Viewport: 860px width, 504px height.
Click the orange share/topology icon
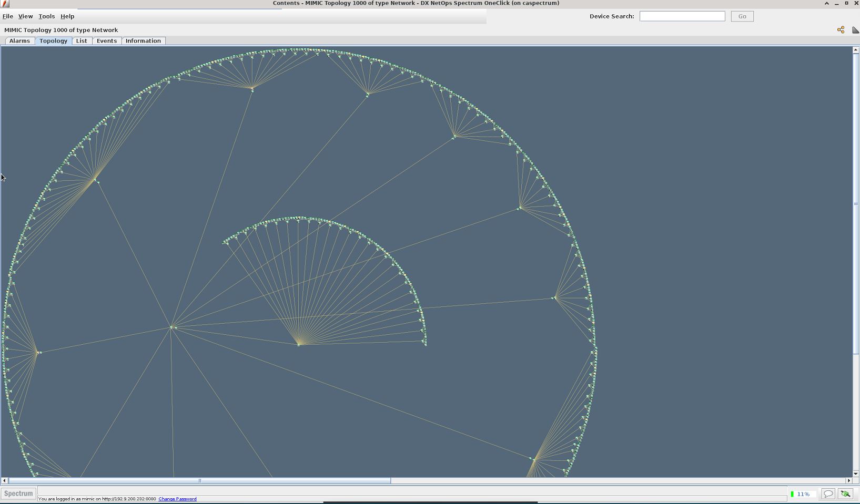841,30
